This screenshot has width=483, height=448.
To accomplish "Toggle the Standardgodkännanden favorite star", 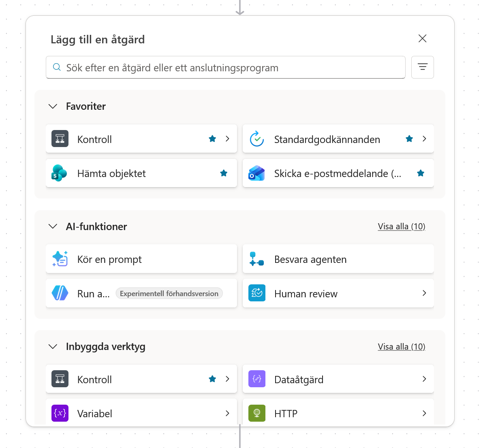I will coord(409,139).
